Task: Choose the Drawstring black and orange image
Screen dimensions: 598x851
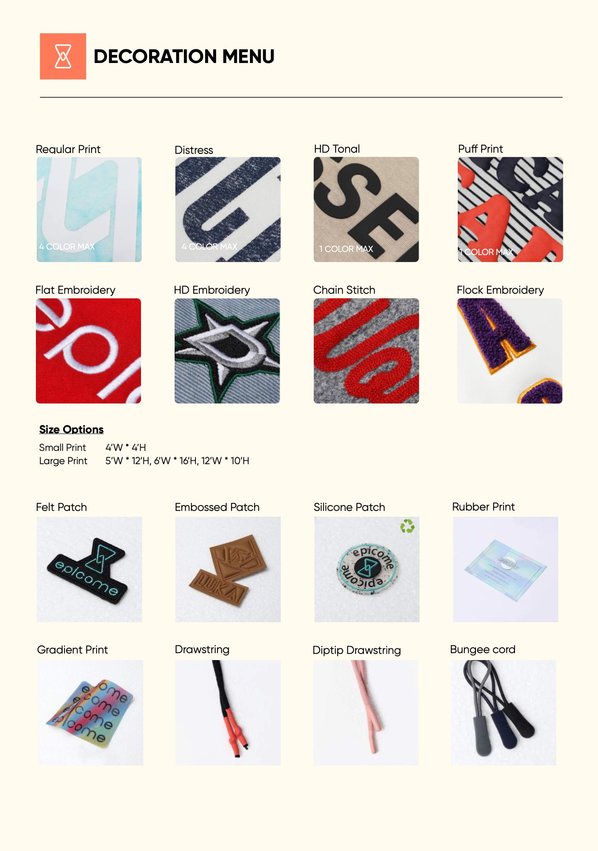Action: [x=228, y=713]
